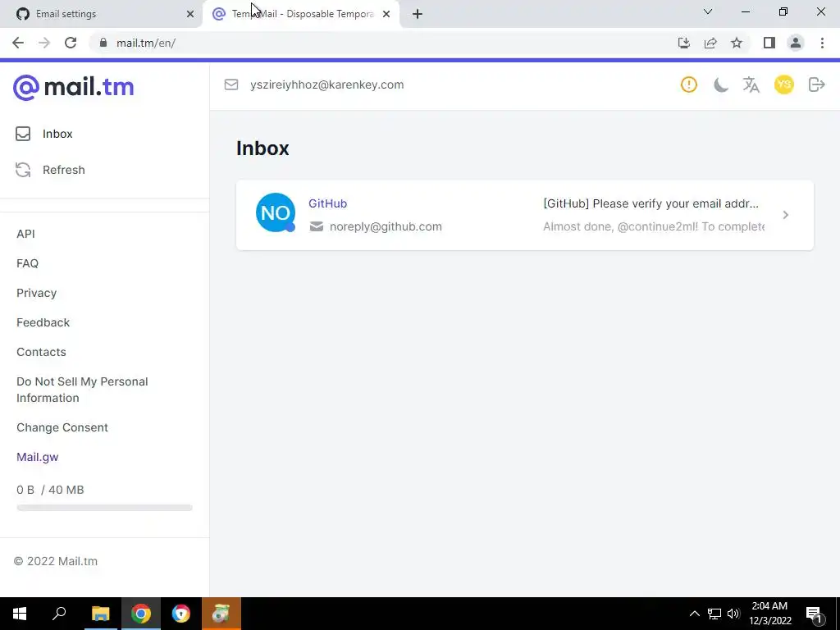Click the Change Consent link
The width and height of the screenshot is (840, 630).
coord(62,427)
